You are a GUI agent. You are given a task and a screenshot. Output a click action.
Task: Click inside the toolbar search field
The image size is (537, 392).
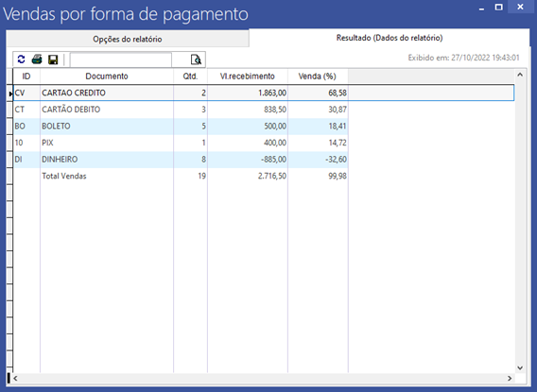coord(121,60)
